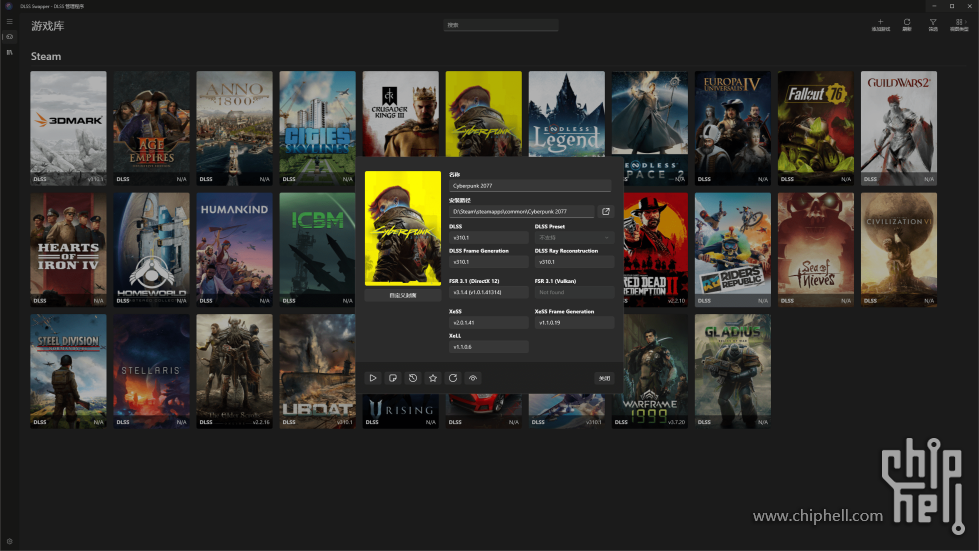Screen dimensions: 979x551
Task: Open the Sea of Thieves tile
Action: (815, 250)
